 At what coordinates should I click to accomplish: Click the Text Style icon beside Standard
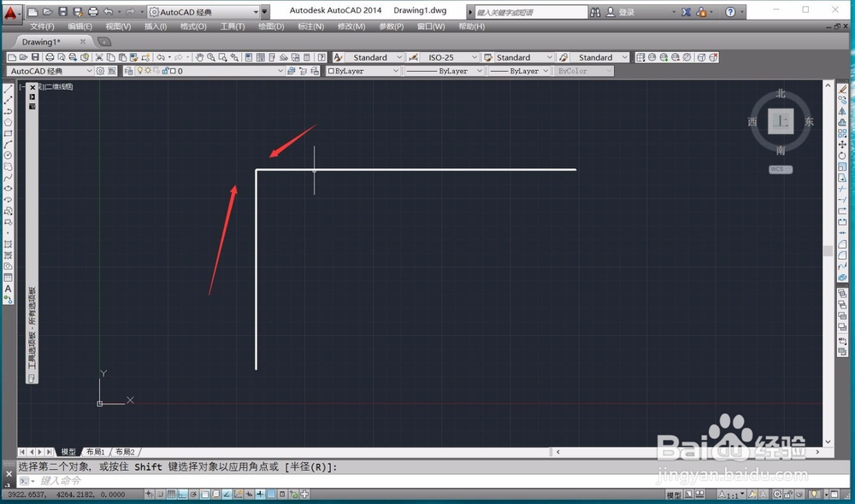(x=338, y=57)
